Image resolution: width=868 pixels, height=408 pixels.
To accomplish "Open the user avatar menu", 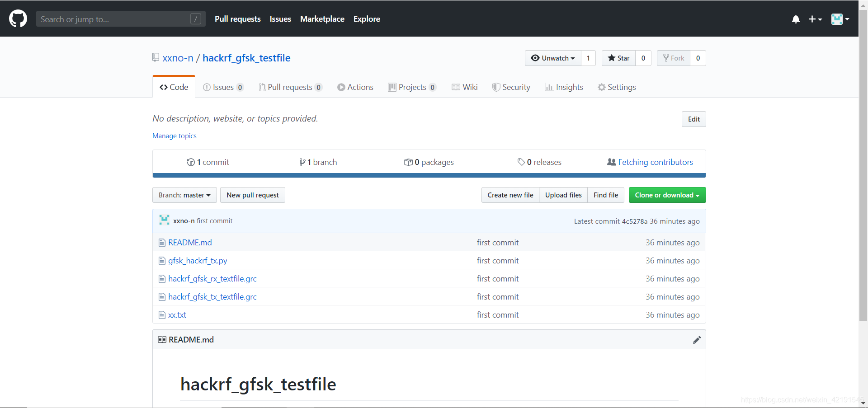I will tap(840, 19).
